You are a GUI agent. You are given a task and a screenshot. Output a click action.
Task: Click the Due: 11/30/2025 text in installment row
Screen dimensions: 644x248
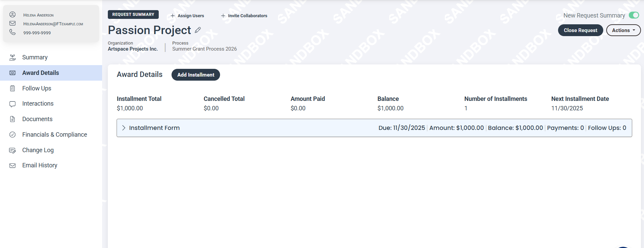[402, 128]
